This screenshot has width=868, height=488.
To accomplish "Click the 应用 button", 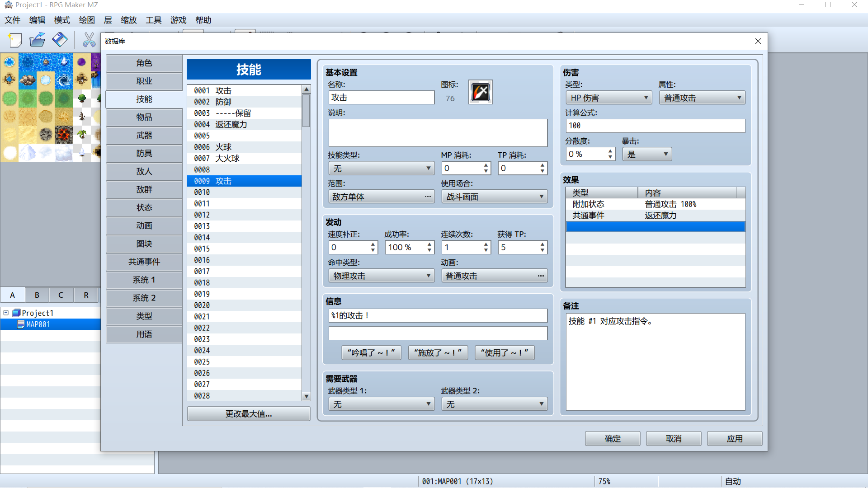I will (735, 439).
